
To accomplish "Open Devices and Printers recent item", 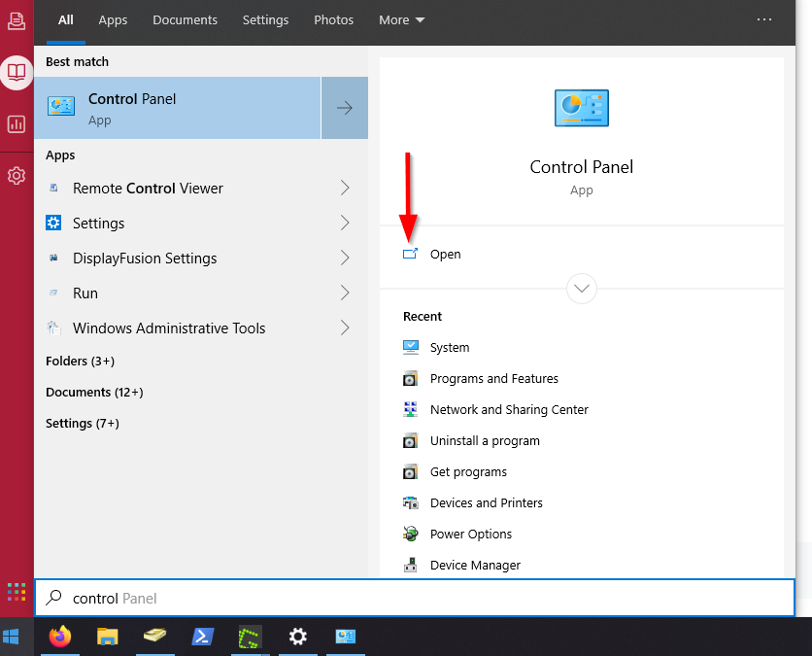I will [487, 503].
